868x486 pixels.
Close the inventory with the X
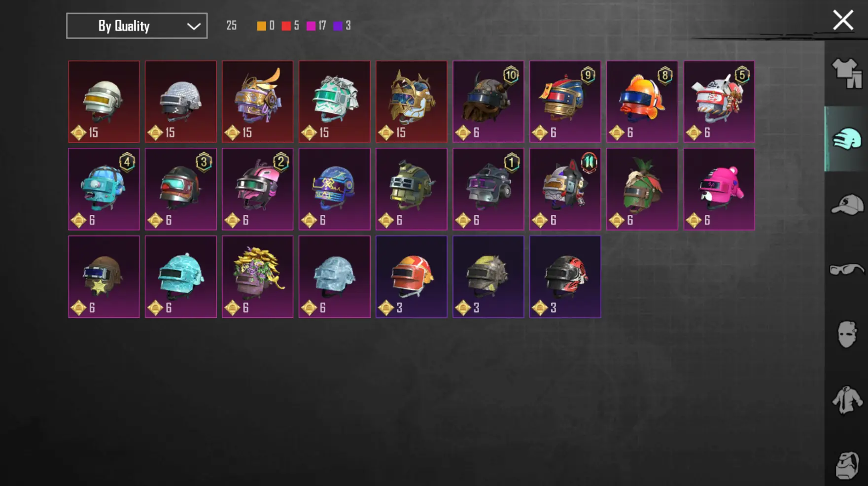843,20
